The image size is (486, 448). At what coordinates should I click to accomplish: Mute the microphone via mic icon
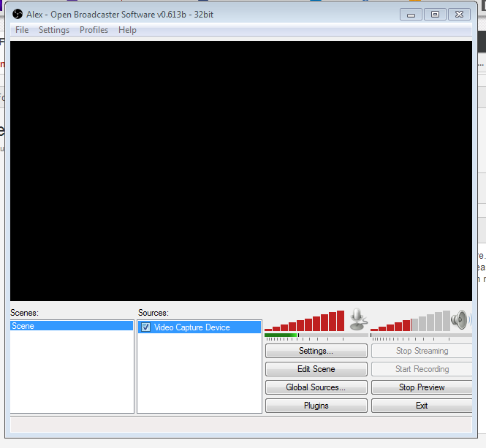[x=358, y=319]
